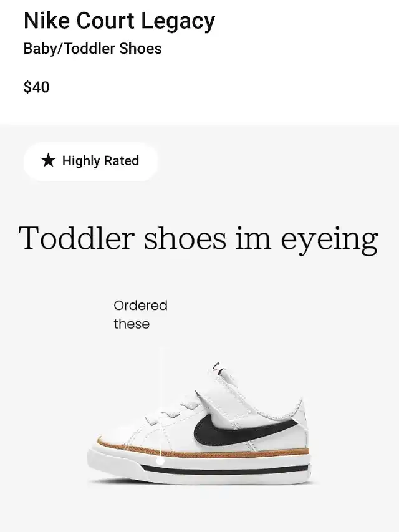399x532 pixels.
Task: Tap the white tag dot on the shoe
Action: click(160, 460)
